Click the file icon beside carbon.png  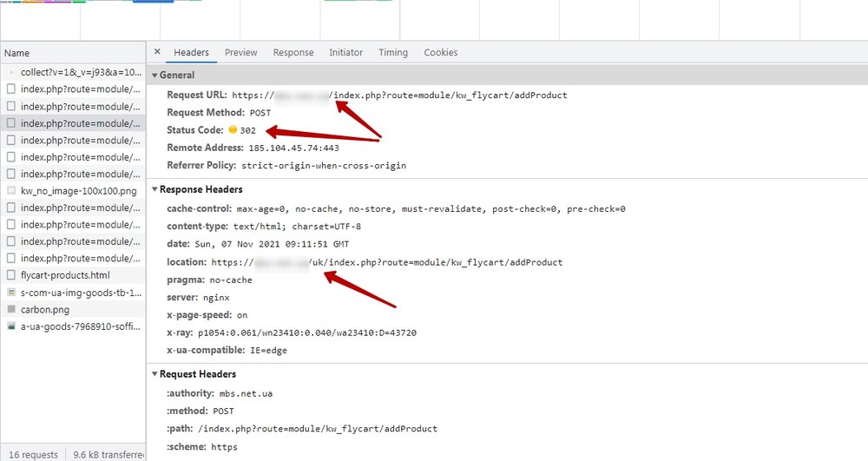(10, 309)
